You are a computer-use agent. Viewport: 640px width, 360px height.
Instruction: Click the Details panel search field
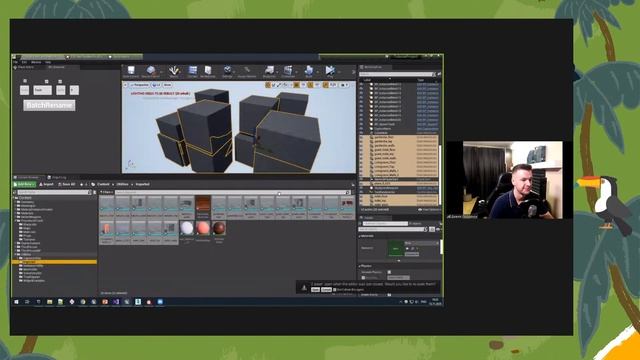pyautogui.click(x=392, y=229)
